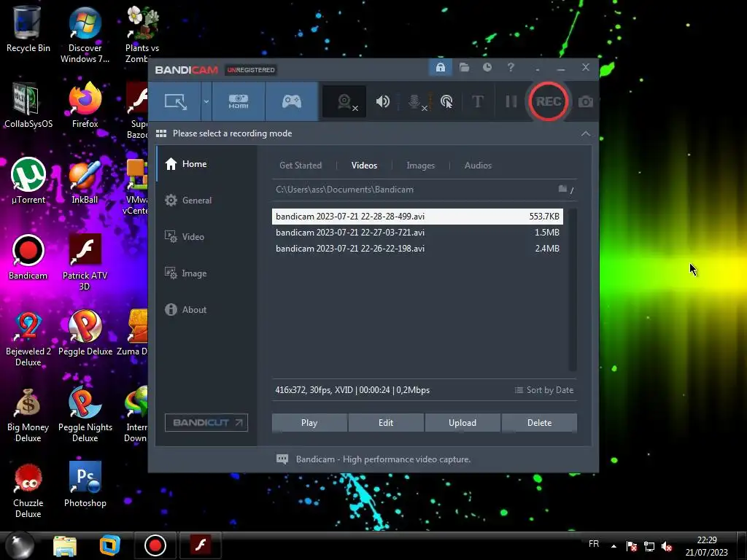747x560 pixels.
Task: Click the folder icon next to output path
Action: [x=562, y=189]
